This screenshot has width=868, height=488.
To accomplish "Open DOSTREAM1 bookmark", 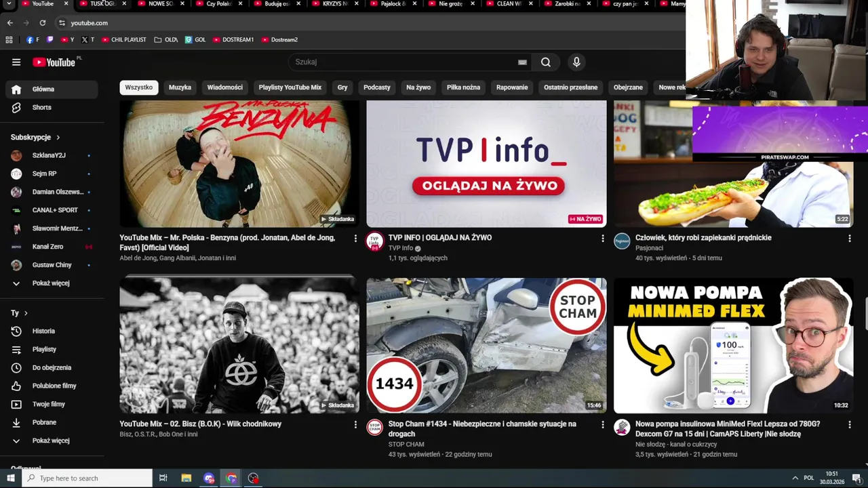I will point(233,40).
